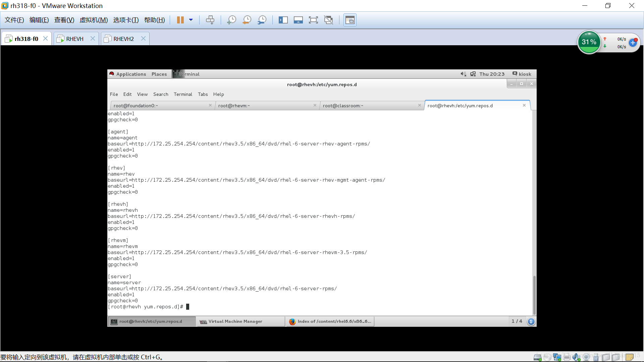Open the 查看(V) menu
Viewport: 644px width, 362px height.
pyautogui.click(x=64, y=20)
